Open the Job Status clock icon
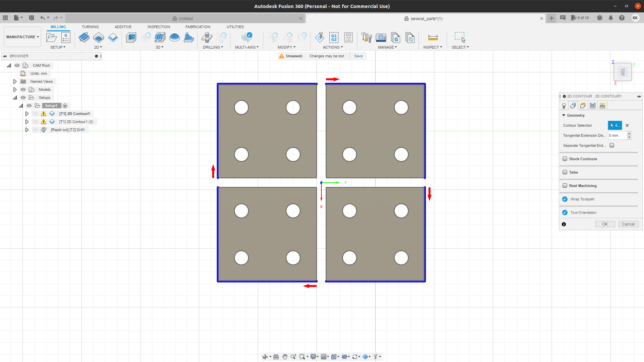 [x=599, y=18]
